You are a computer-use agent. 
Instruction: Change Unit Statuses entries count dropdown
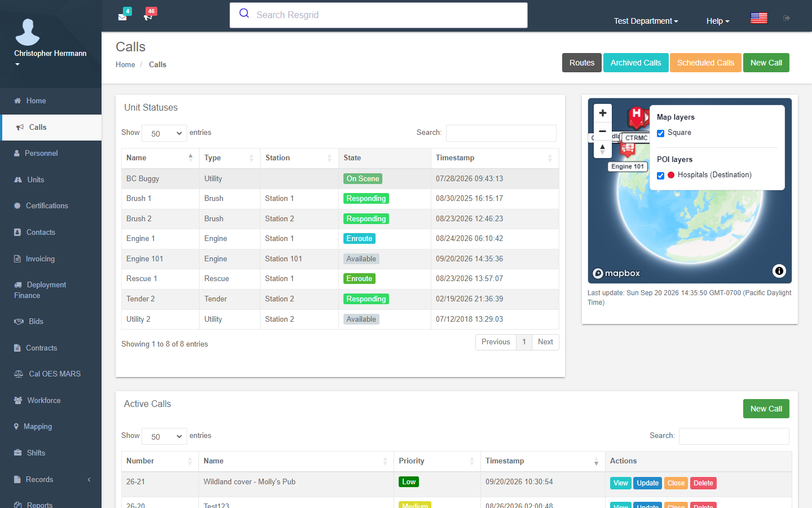[x=165, y=133]
